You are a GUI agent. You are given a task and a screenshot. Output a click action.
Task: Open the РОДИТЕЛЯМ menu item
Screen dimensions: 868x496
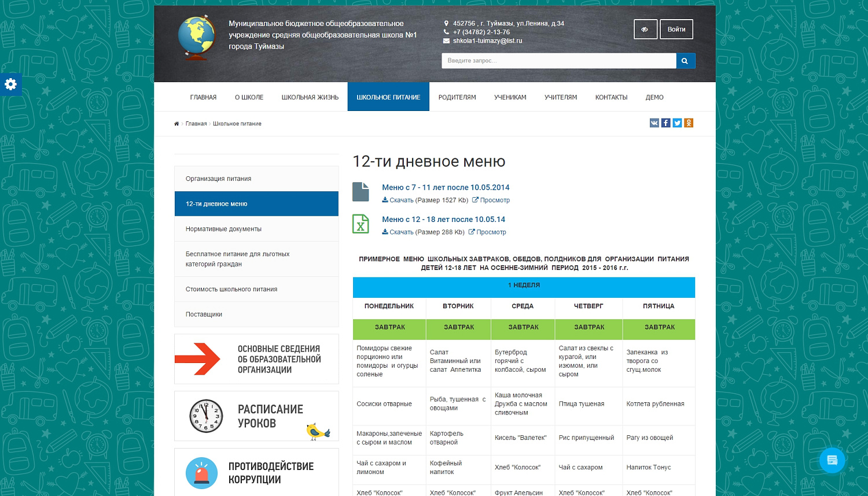click(457, 97)
